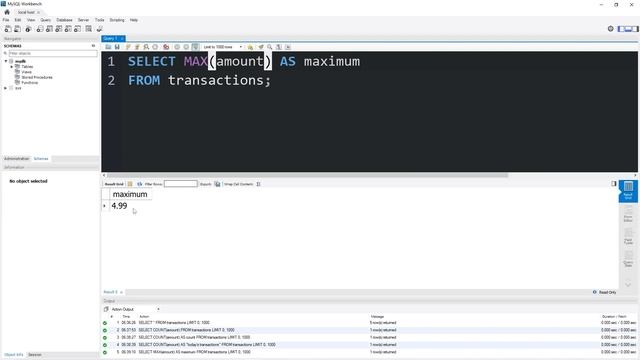
Task: Click the beautify query broom icon
Action: click(x=261, y=47)
